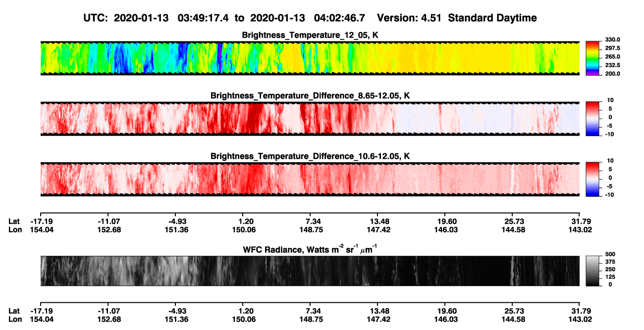Click latitude 7.34 on the bottom axis
The width and height of the screenshot is (644, 330).
pyautogui.click(x=311, y=311)
